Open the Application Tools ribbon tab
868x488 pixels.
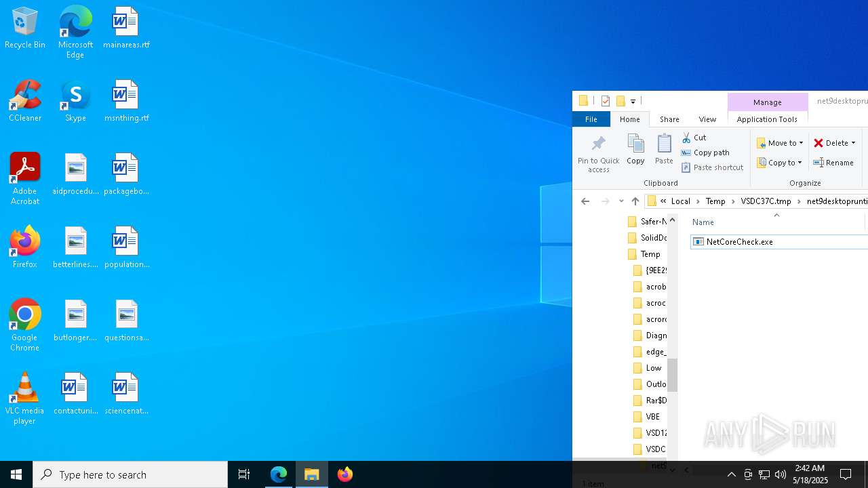[x=767, y=119]
